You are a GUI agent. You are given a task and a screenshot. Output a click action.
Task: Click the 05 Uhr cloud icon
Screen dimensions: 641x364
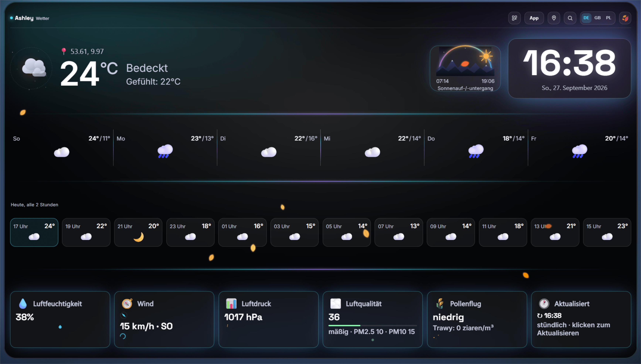(346, 237)
